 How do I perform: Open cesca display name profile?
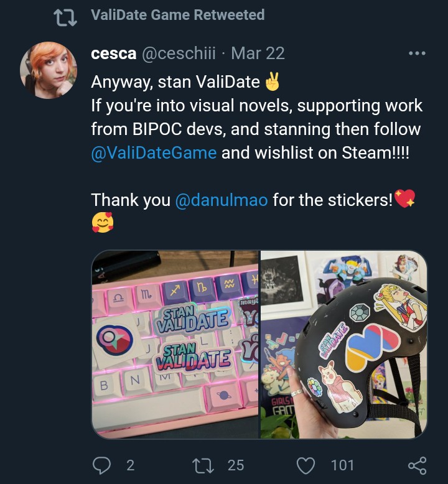coord(114,54)
